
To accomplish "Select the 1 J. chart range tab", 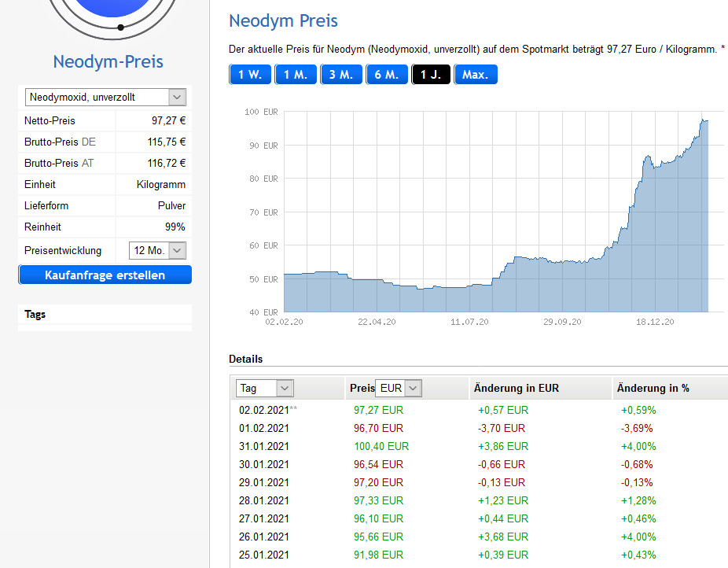I will (431, 74).
